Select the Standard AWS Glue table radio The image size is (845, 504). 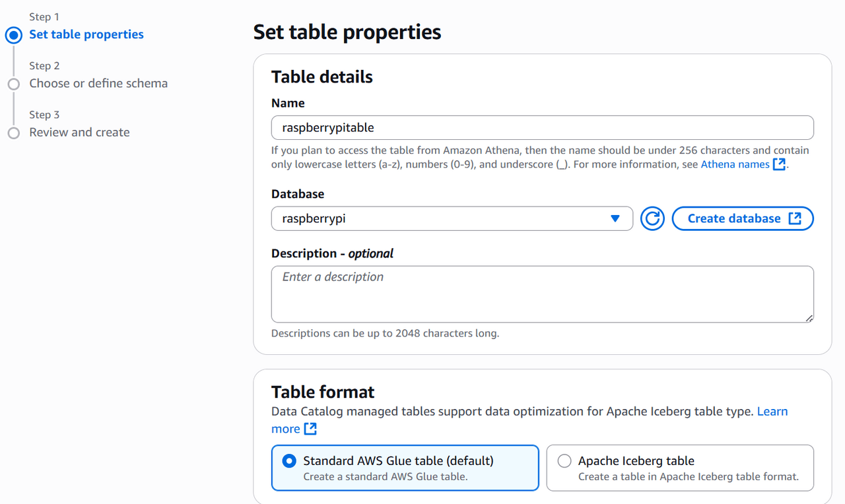pos(289,461)
